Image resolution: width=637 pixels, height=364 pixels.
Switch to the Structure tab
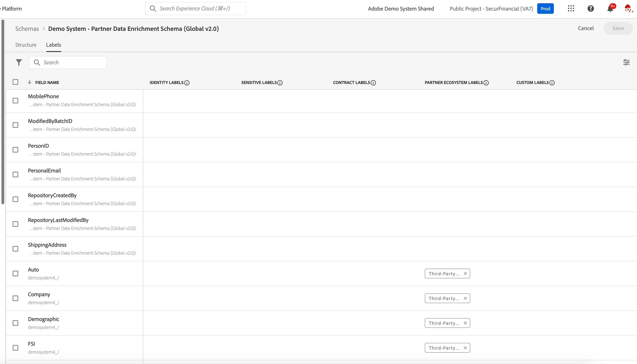coord(26,45)
